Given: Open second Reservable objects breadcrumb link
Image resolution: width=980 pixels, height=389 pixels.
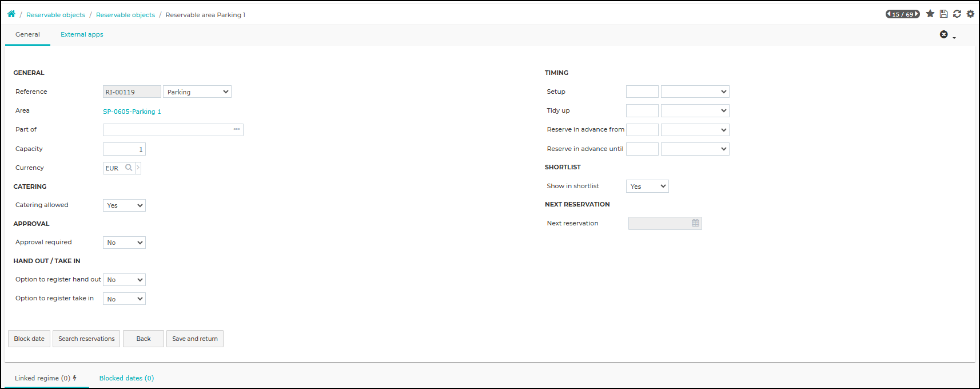Looking at the screenshot, I should (x=125, y=15).
